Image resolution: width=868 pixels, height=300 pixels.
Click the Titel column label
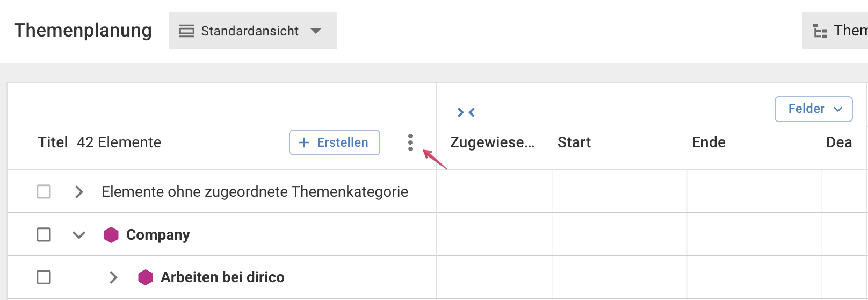tap(53, 142)
